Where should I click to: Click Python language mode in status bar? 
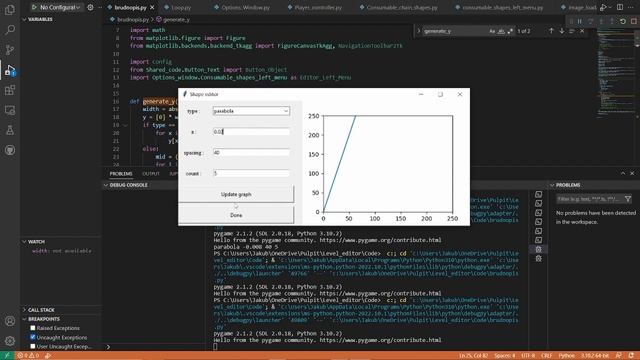566,356
